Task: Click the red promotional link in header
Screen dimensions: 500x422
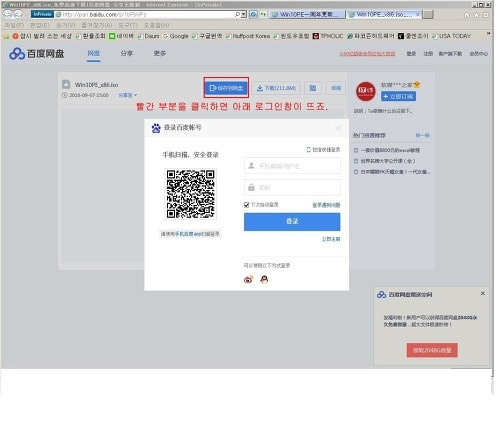Action: 367,53
